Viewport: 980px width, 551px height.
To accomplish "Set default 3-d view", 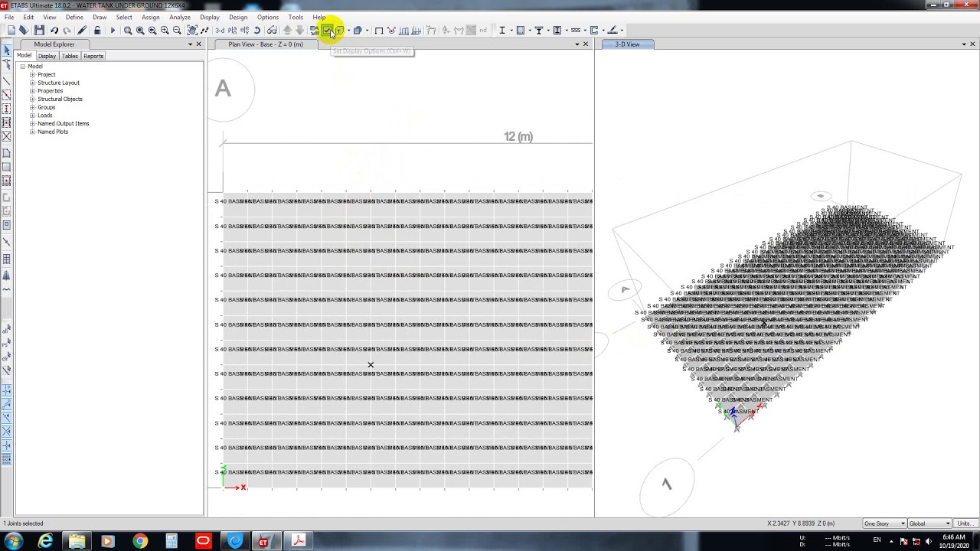I will coord(220,31).
